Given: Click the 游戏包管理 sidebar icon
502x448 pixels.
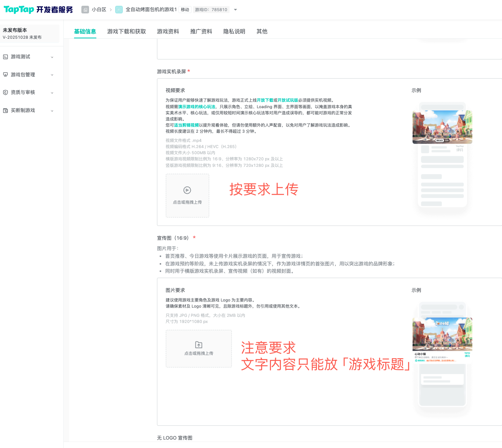Looking at the screenshot, I should 5,75.
